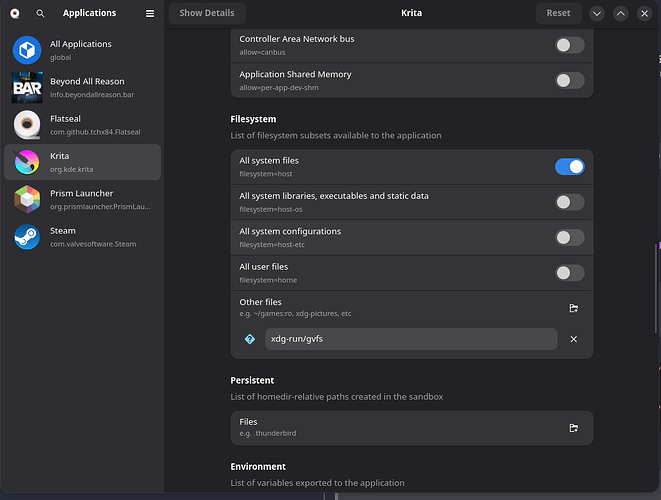
Task: Turn on All system libraries toggle
Action: coord(569,202)
